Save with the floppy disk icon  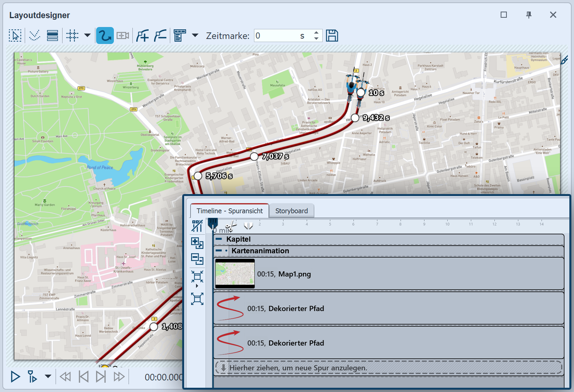click(x=332, y=35)
